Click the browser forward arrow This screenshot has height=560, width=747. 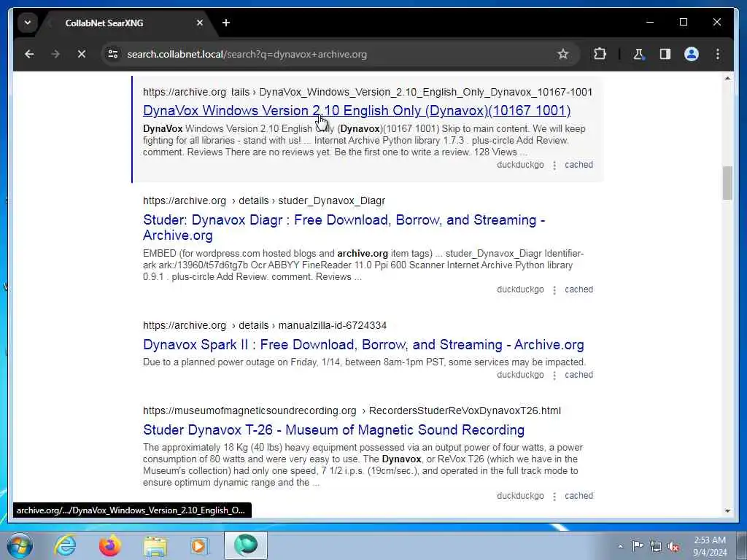pyautogui.click(x=55, y=54)
